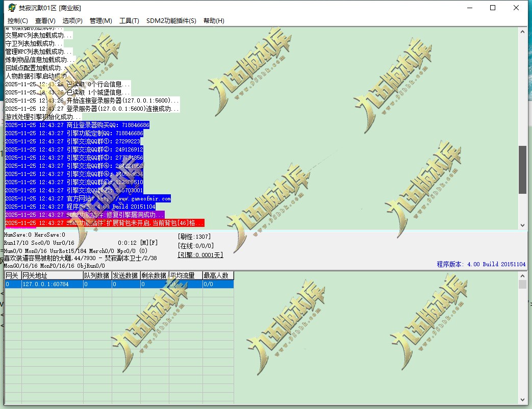Open the SDM2功能插件(S) menu
The image size is (532, 409).
pyautogui.click(x=171, y=21)
